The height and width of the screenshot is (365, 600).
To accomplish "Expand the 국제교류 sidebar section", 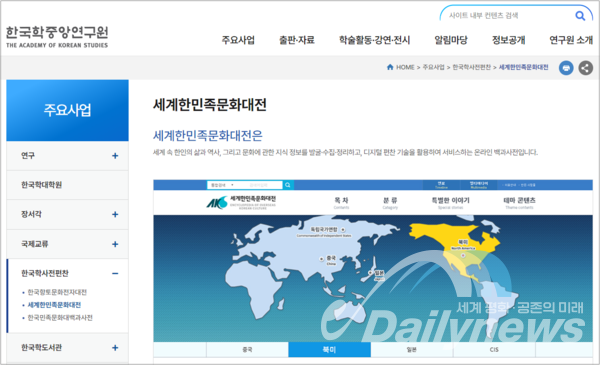I will (x=115, y=244).
